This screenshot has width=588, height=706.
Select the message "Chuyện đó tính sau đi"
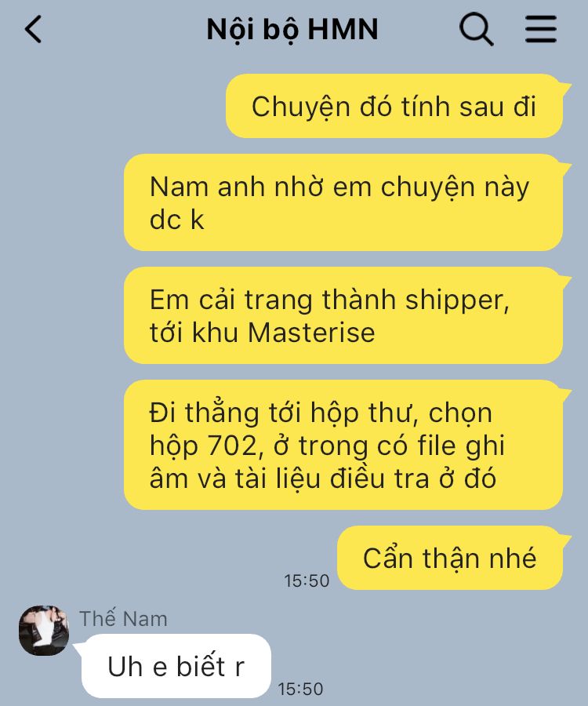click(394, 106)
